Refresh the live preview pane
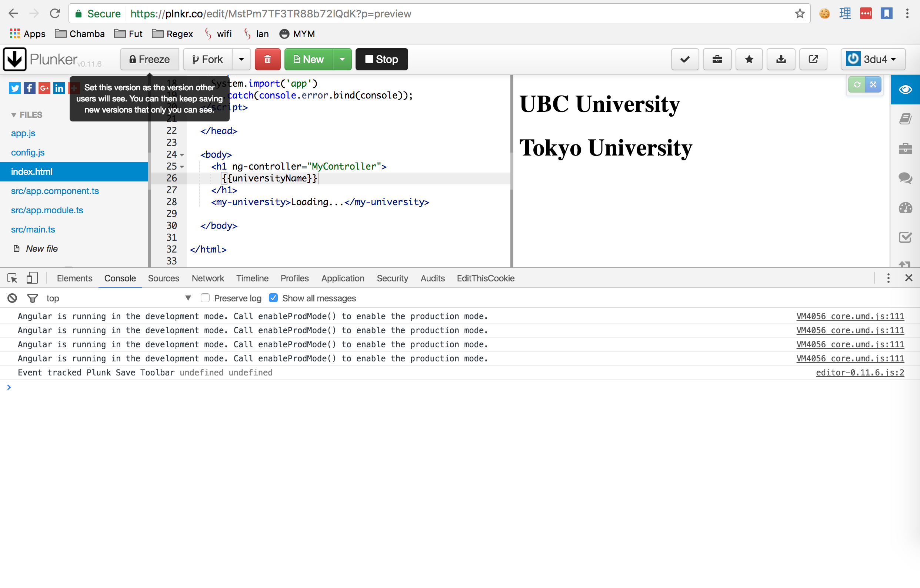Image resolution: width=920 pixels, height=588 pixels. pos(857,84)
